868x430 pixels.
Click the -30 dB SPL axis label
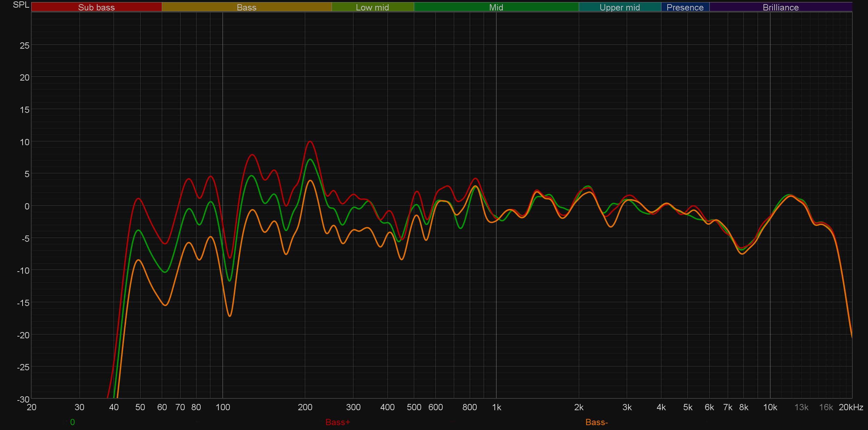click(x=23, y=399)
